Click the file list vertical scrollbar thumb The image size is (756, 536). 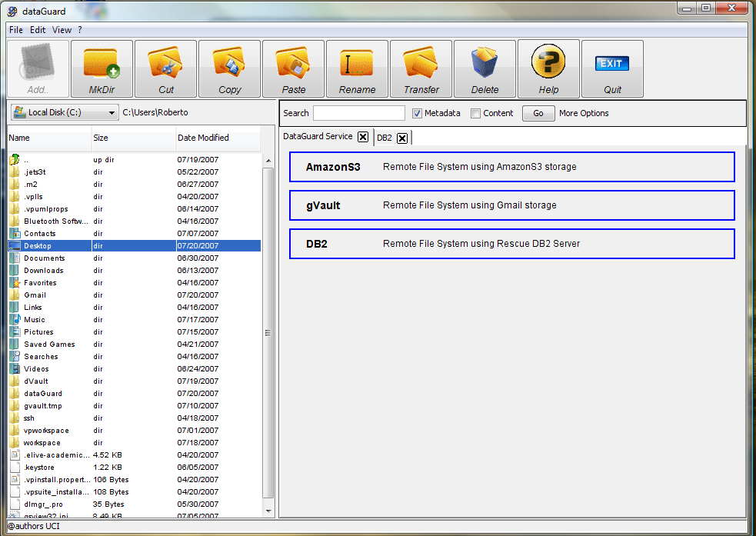(x=268, y=332)
